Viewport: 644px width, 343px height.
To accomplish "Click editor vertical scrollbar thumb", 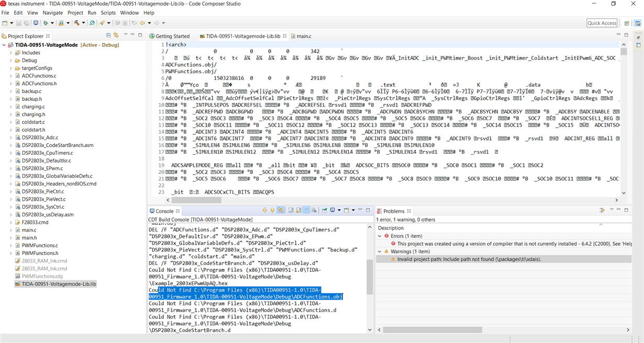I will pyautogui.click(x=624, y=52).
